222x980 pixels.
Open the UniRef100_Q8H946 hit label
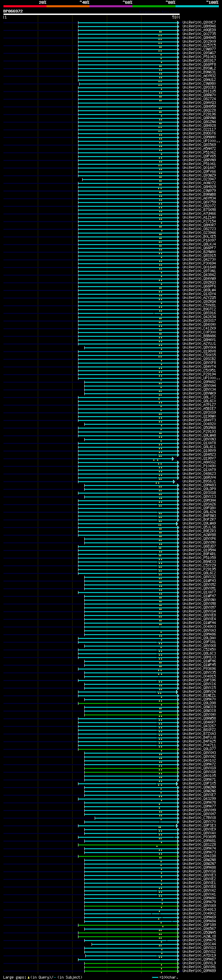point(199,26)
